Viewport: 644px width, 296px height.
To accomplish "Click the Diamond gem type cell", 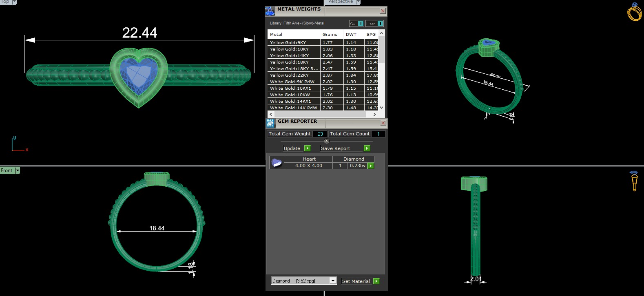I will click(x=354, y=159).
